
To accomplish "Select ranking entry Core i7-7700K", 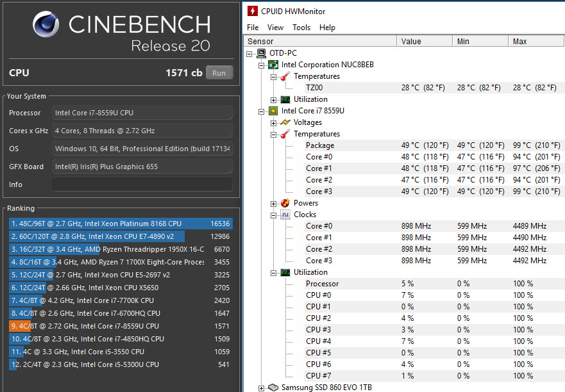I will point(121,300).
